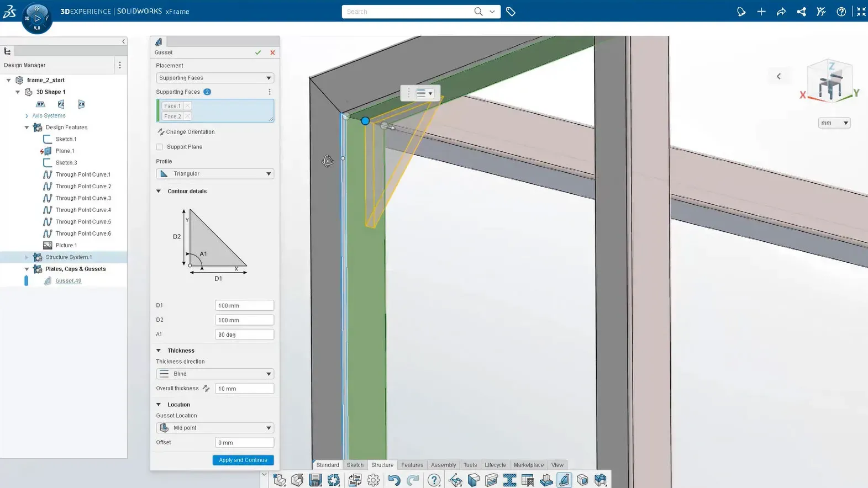Click the cut list table icon
This screenshot has height=488, width=868.
[528, 480]
